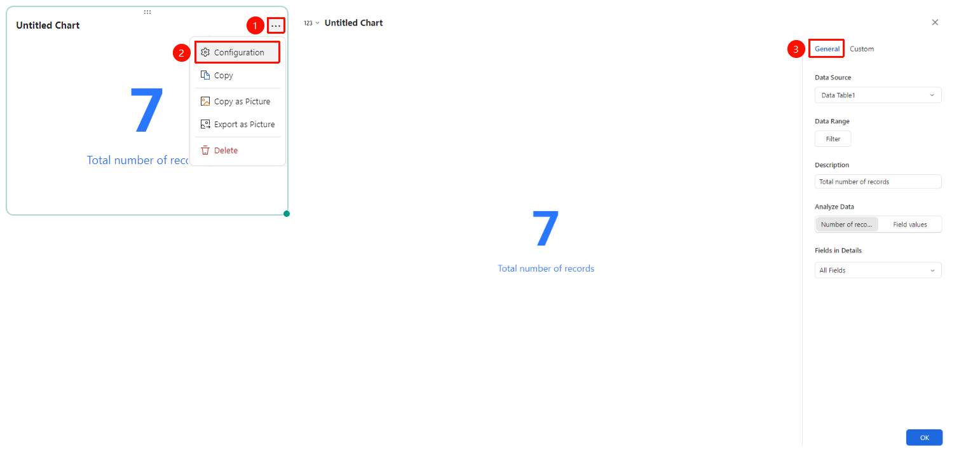Image resolution: width=980 pixels, height=470 pixels.
Task: Expand the Fields in Details dropdown
Action: point(878,270)
